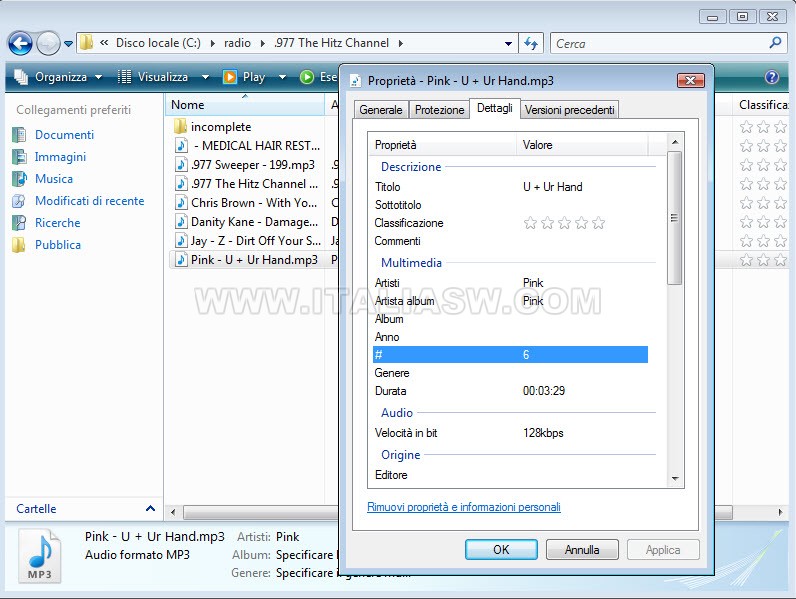The height and width of the screenshot is (599, 796).
Task: Expand the address bar history dropdown
Action: (x=508, y=44)
